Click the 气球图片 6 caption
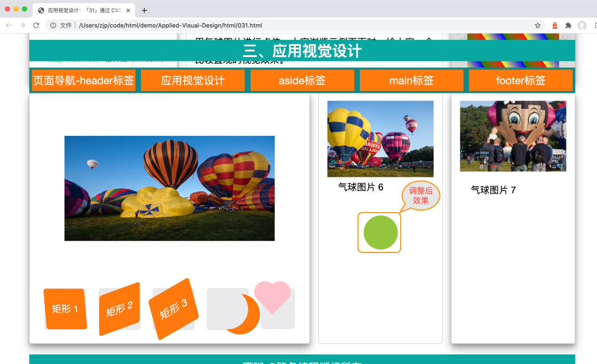Image resolution: width=597 pixels, height=364 pixels. point(360,187)
